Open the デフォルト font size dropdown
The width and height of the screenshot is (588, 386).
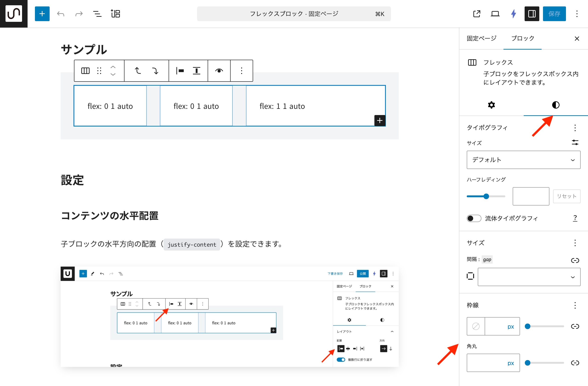click(523, 160)
